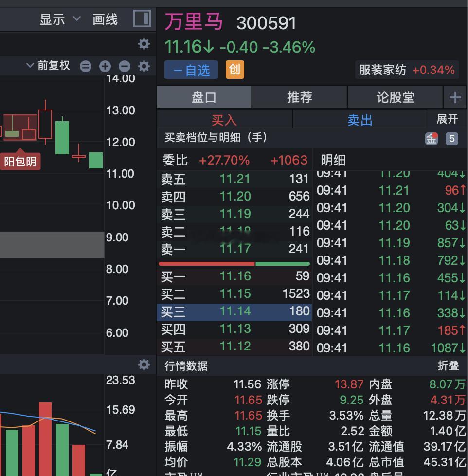Switch to the 论股堂 tab
Viewport: 468px width, 476px height.
click(395, 97)
